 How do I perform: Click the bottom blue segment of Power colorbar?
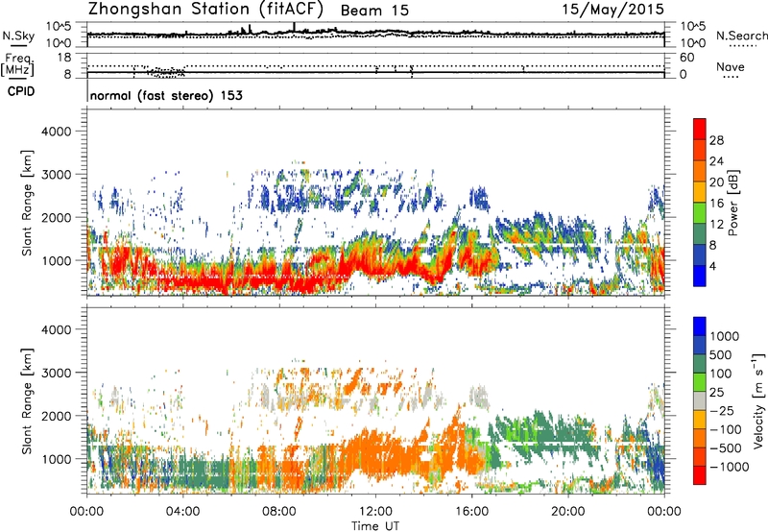700,276
